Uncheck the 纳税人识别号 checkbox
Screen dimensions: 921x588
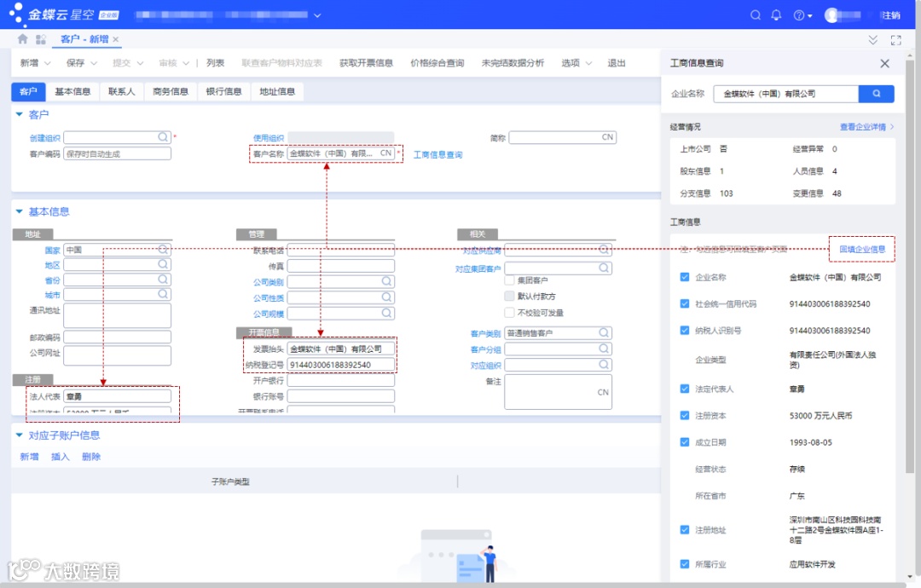pyautogui.click(x=684, y=331)
